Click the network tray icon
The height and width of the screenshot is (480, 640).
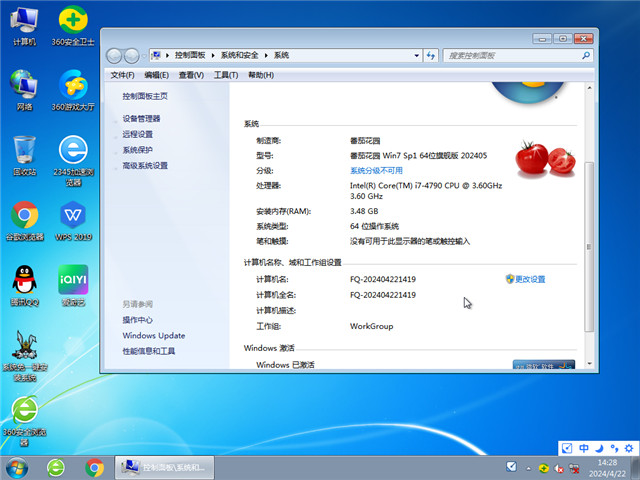[x=574, y=469]
